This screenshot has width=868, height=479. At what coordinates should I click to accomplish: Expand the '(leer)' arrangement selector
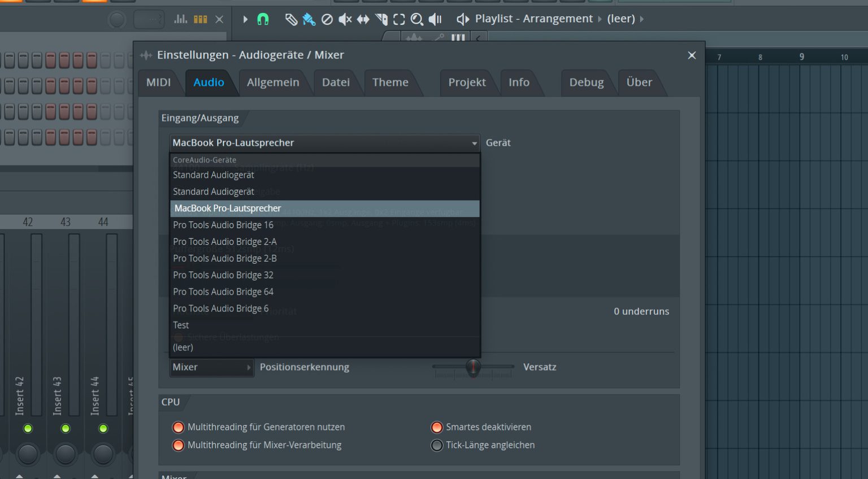622,19
